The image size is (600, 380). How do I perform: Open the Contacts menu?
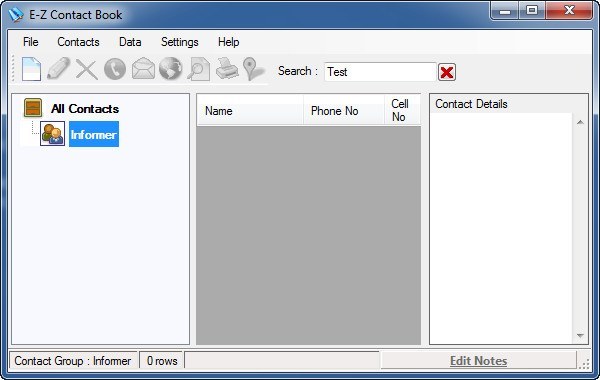pyautogui.click(x=78, y=42)
